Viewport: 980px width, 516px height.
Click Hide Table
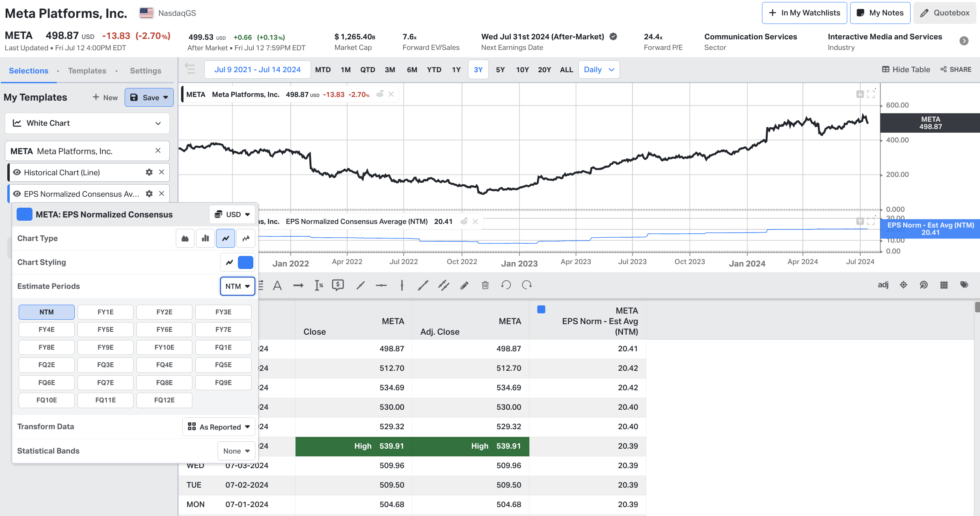(x=906, y=69)
